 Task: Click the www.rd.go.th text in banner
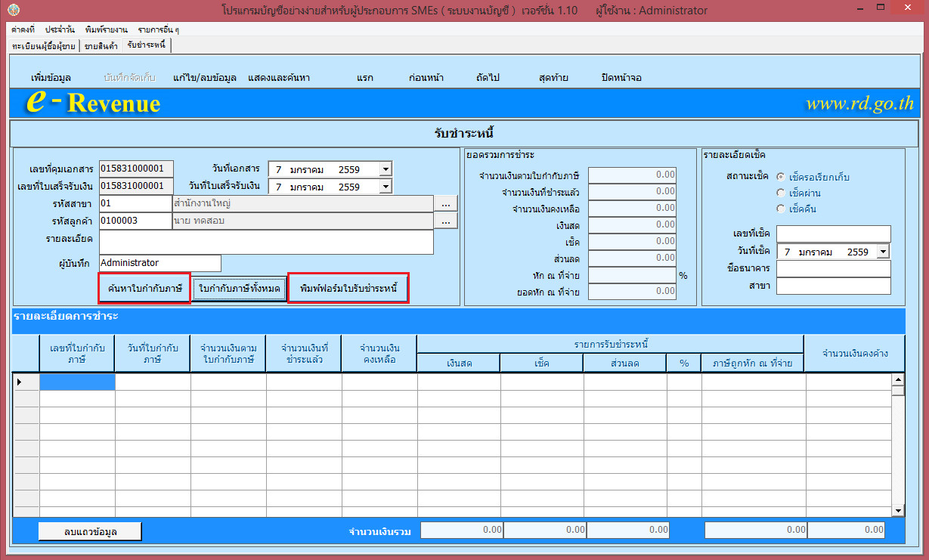point(859,104)
